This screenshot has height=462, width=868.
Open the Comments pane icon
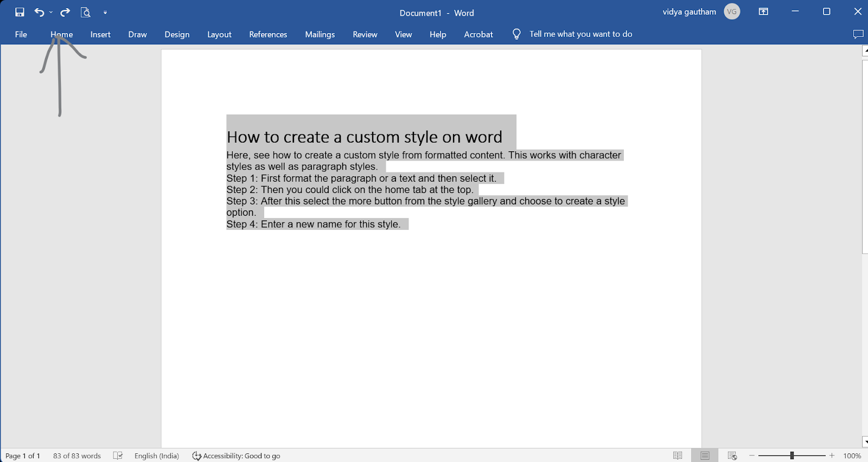point(858,34)
